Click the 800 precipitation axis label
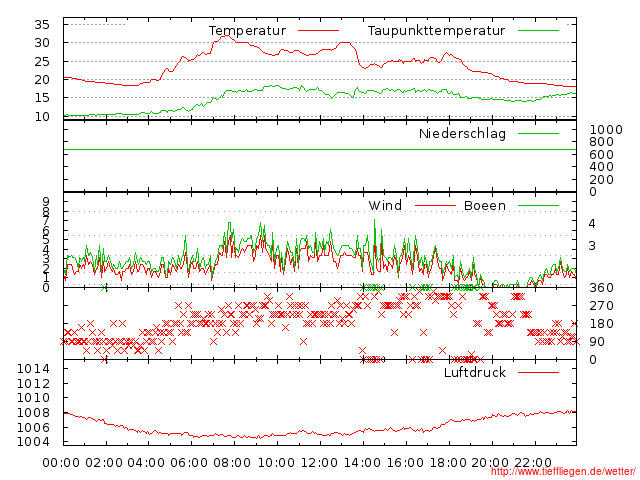This screenshot has height=480, width=640. click(602, 142)
